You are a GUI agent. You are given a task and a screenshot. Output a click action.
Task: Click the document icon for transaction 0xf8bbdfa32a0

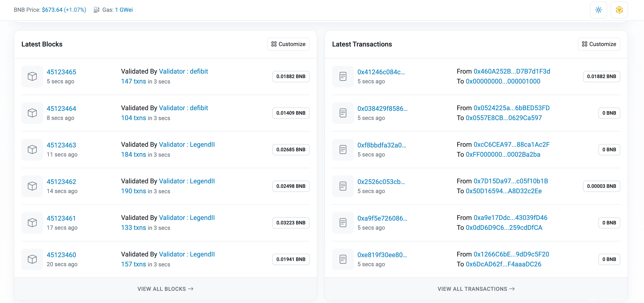point(343,149)
